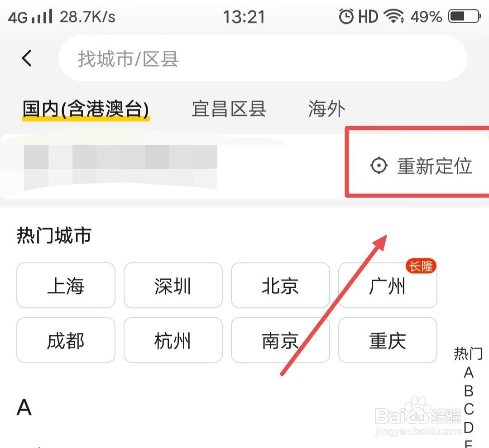489x448 pixels.
Task: Choose 上海 from hot cities
Action: pyautogui.click(x=66, y=285)
